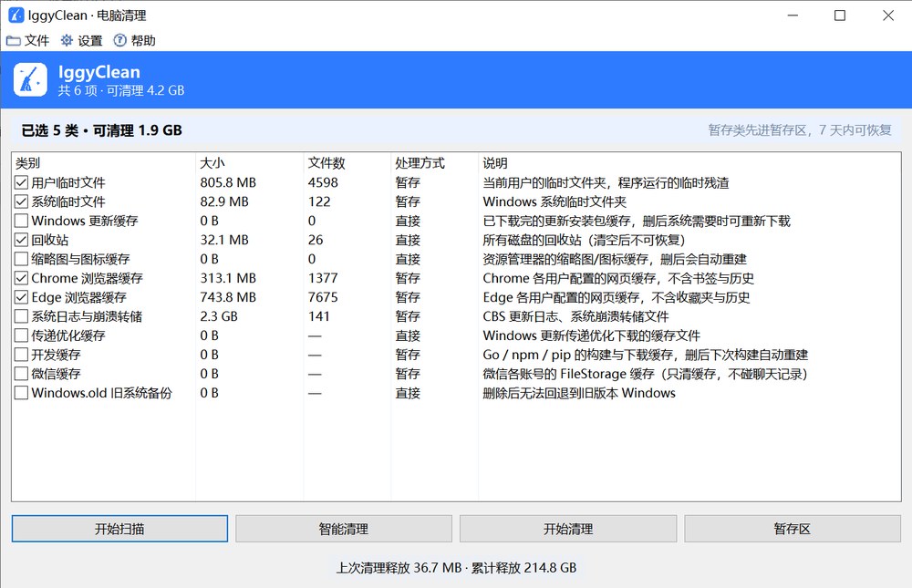Select the 805.8 MB size cell
The height and width of the screenshot is (588, 912).
point(228,182)
